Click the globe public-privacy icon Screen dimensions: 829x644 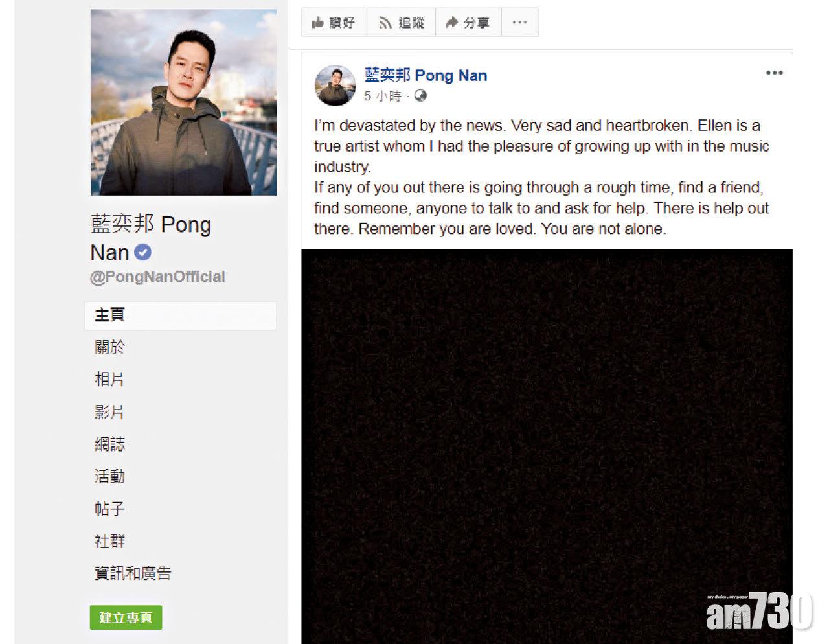[420, 96]
